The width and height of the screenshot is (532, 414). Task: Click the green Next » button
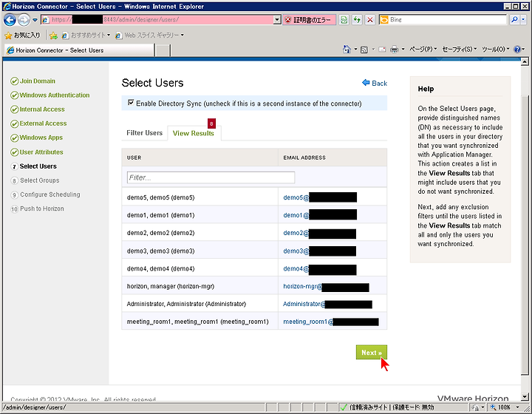coord(371,353)
